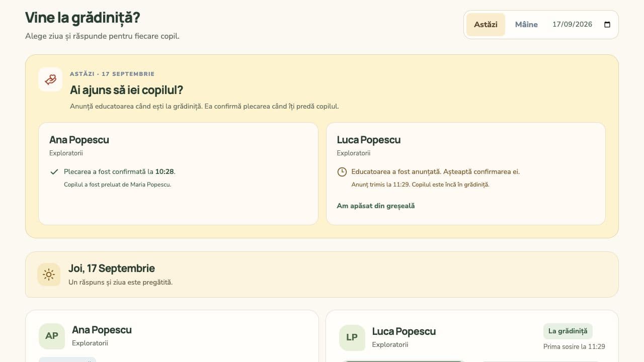Viewport: 644px width, 362px height.
Task: Click the date field showing 17/09/2026
Action: tap(582, 25)
